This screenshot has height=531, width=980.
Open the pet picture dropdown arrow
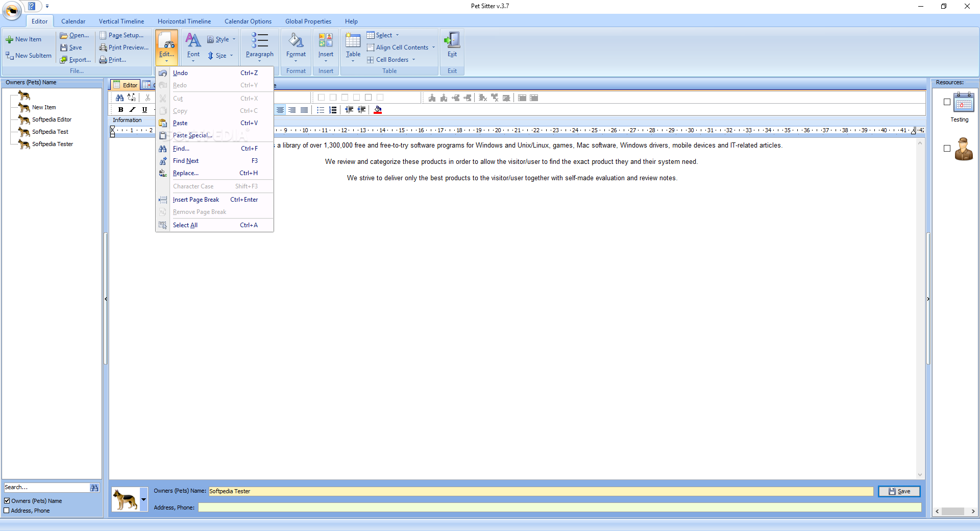(144, 499)
